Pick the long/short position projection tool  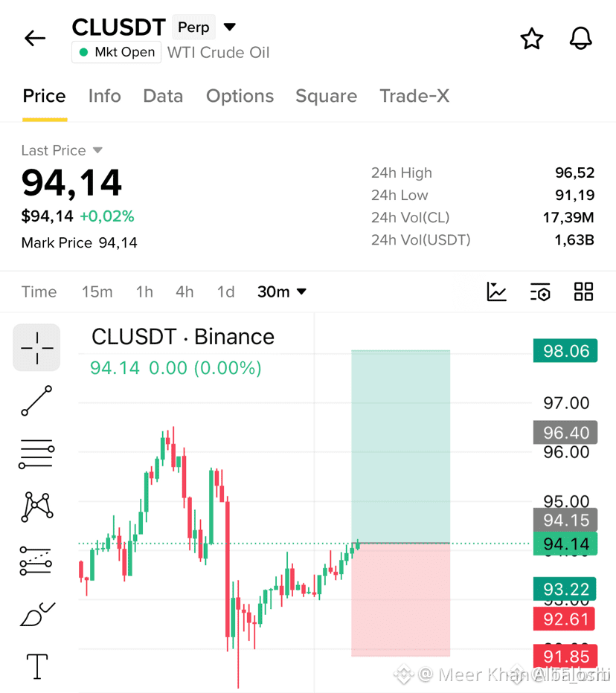[36, 561]
